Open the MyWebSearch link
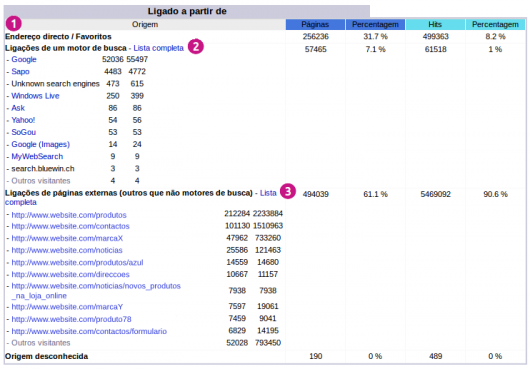The width and height of the screenshot is (530, 369). click(x=37, y=157)
